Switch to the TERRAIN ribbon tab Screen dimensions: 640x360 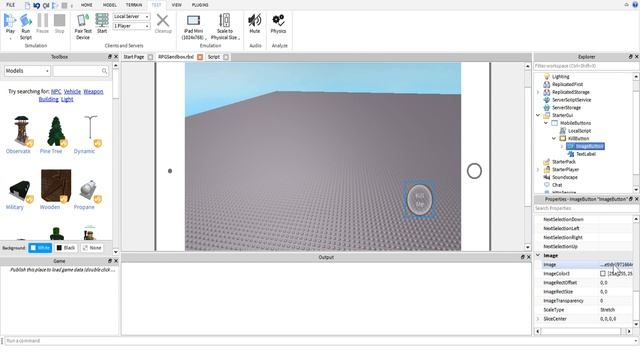coord(134,5)
